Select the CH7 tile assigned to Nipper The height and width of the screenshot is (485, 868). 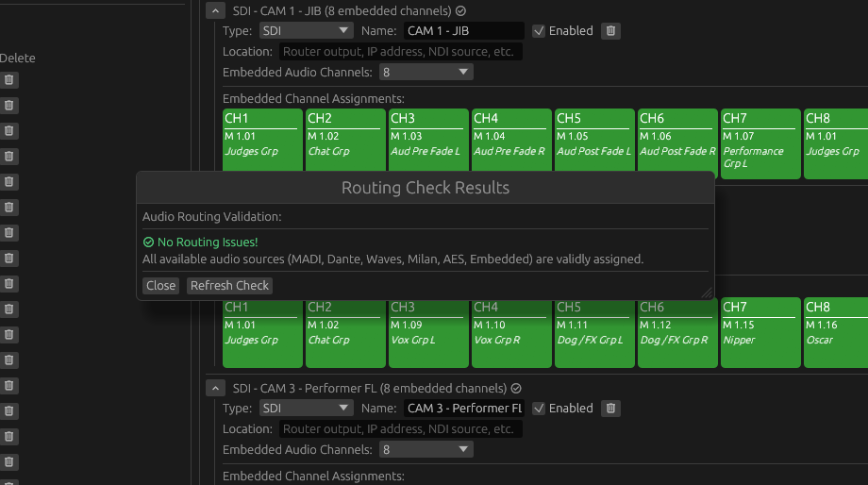pyautogui.click(x=759, y=332)
